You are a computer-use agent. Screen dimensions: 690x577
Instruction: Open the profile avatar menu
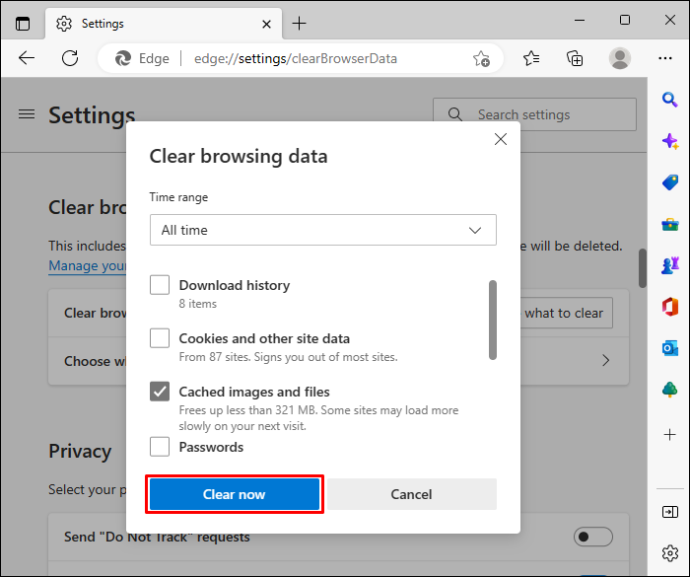point(620,58)
